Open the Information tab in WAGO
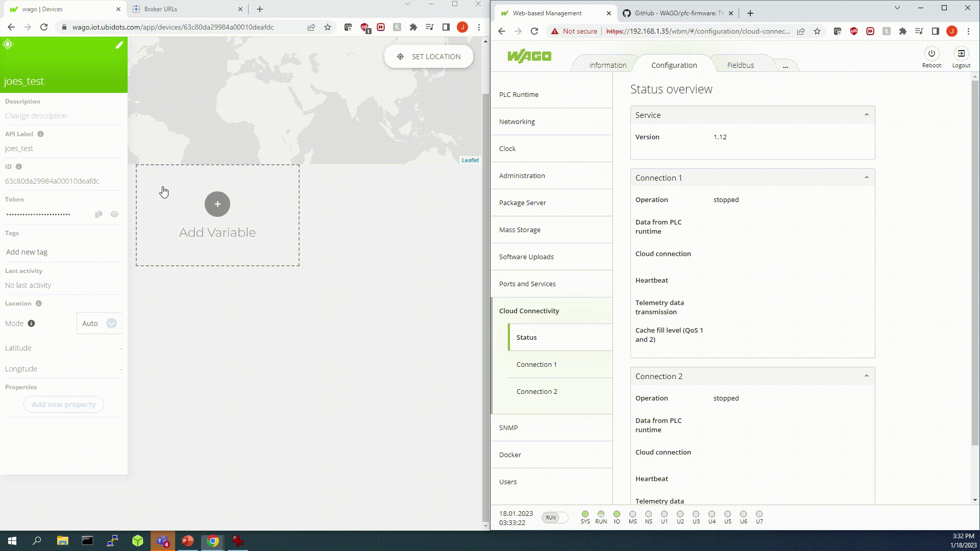Viewport: 980px width, 551px height. pos(607,65)
